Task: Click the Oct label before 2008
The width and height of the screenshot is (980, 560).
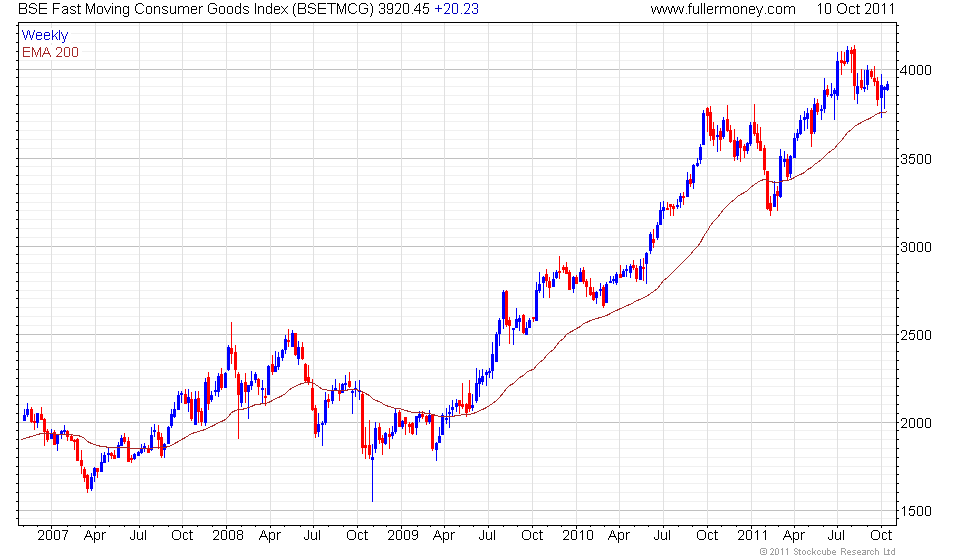Action: click(x=182, y=536)
